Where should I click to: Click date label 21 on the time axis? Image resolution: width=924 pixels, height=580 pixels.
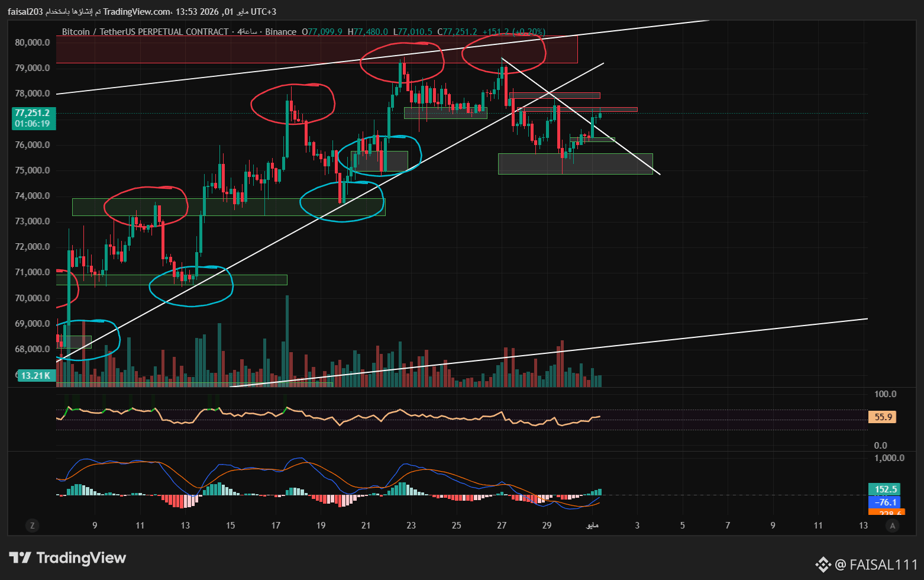pos(366,525)
